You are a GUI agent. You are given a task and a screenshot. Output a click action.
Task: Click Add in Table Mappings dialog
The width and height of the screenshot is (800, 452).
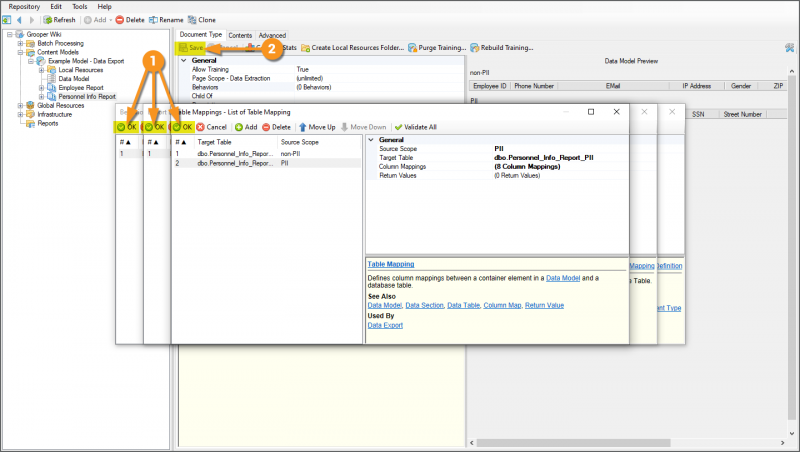246,127
